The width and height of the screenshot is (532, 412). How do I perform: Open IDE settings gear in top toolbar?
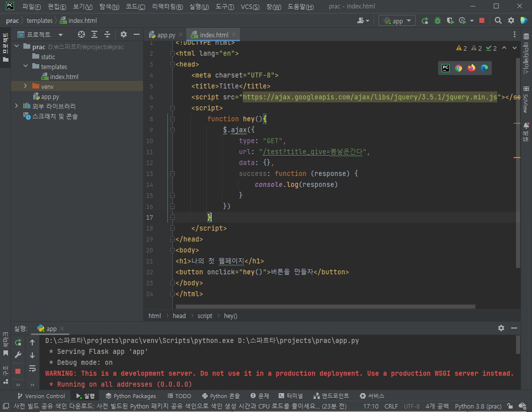[511, 21]
